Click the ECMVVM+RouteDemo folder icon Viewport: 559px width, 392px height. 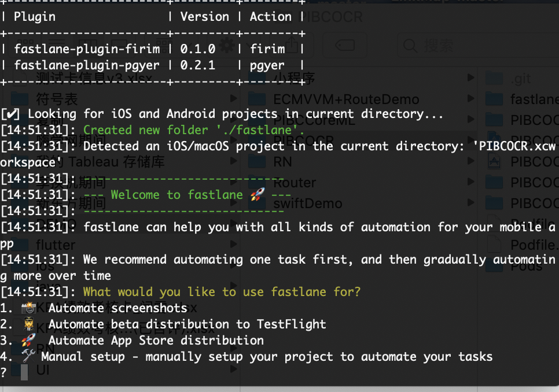tap(258, 99)
